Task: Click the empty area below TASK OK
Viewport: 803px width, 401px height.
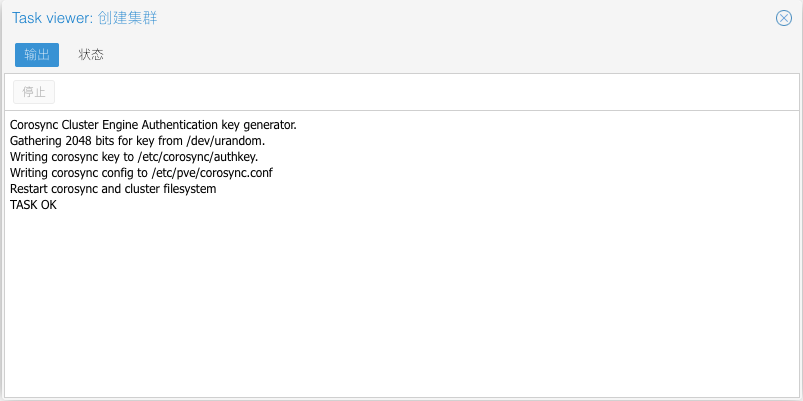Action: [400, 300]
